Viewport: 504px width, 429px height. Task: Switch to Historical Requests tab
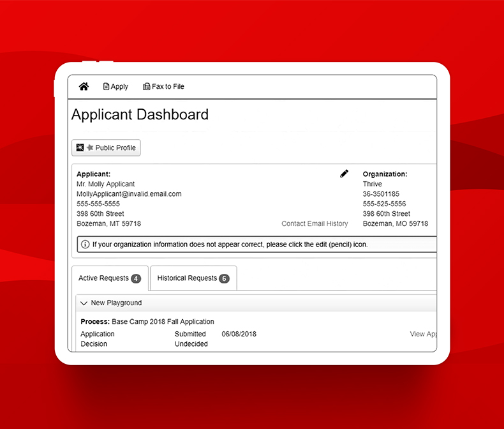point(187,278)
